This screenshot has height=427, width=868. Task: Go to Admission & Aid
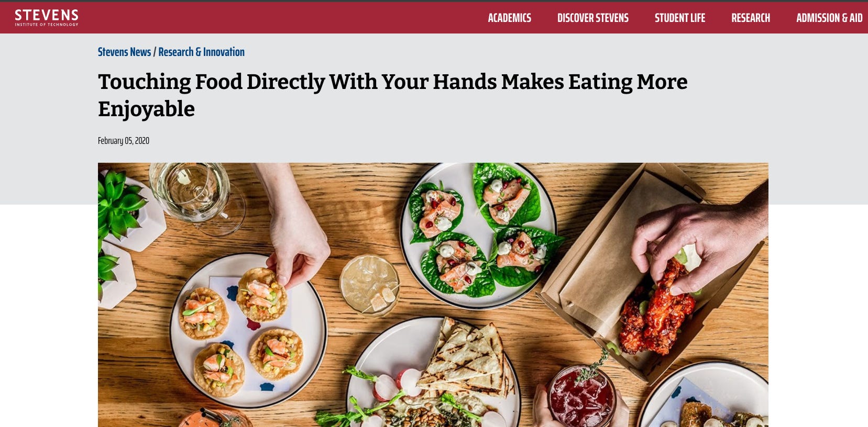pos(829,18)
